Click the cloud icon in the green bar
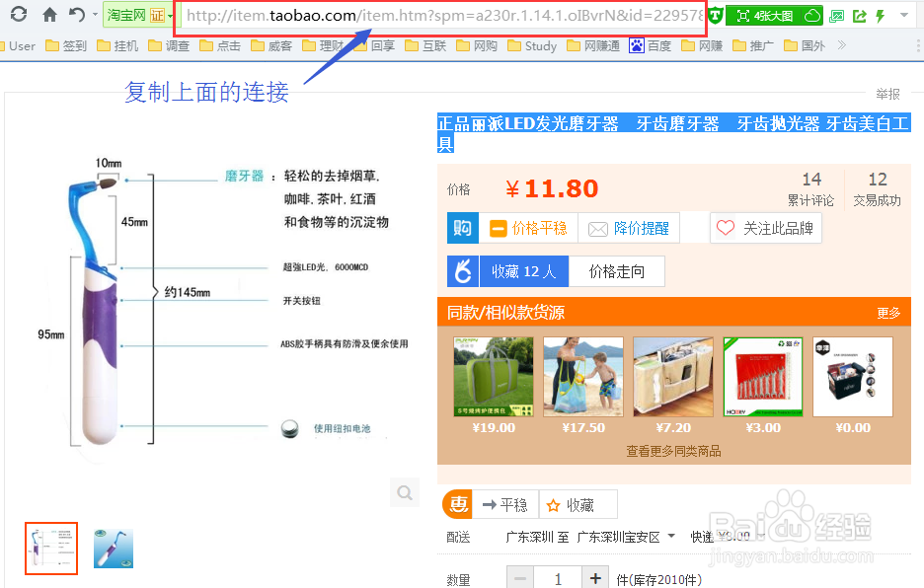This screenshot has width=924, height=588. [812, 16]
